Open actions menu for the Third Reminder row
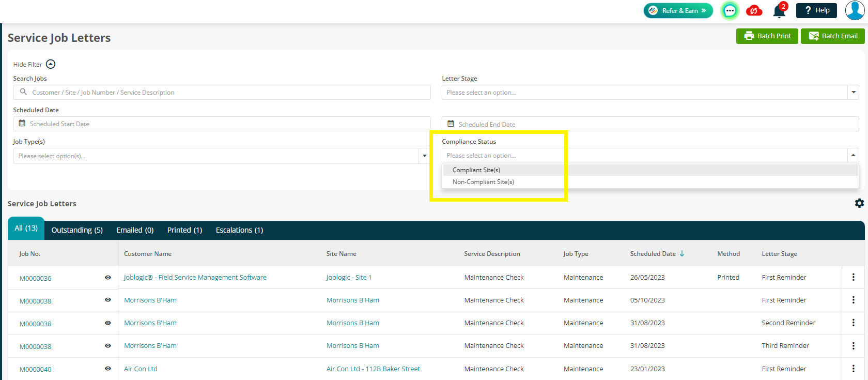Screen dimensions: 868x380 (x=853, y=345)
